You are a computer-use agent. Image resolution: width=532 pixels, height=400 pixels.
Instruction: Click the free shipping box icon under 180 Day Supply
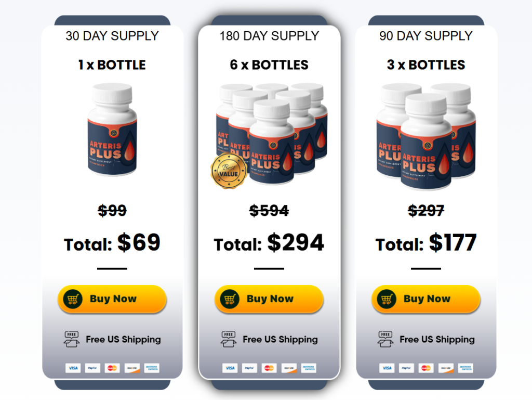click(229, 339)
